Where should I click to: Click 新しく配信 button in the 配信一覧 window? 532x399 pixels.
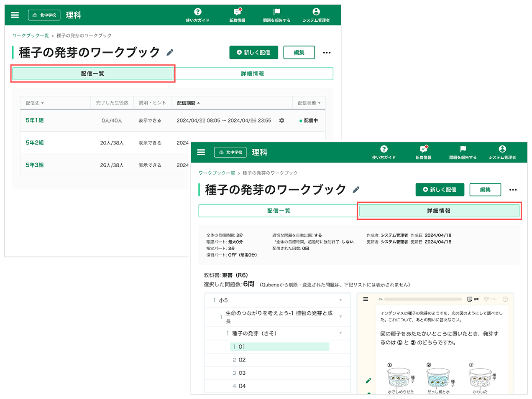(253, 53)
